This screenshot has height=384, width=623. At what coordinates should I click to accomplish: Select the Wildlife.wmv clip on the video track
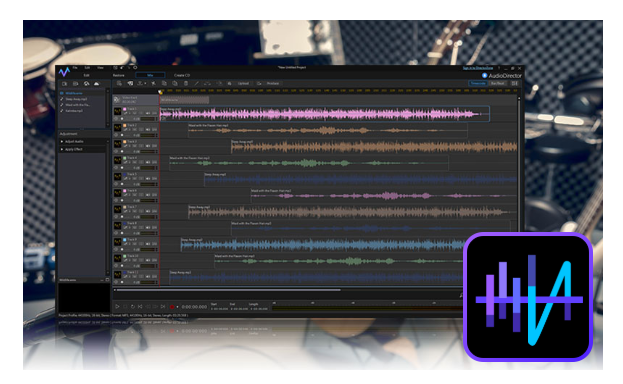click(x=184, y=100)
